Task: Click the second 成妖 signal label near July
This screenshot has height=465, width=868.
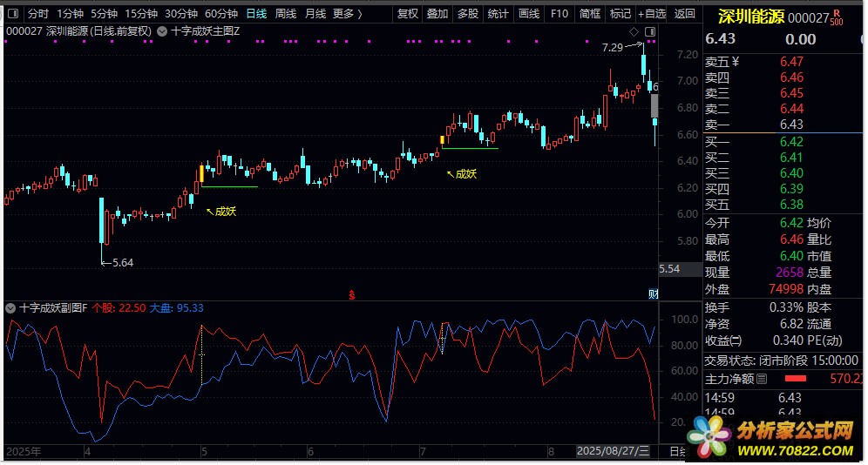Action: pos(465,174)
